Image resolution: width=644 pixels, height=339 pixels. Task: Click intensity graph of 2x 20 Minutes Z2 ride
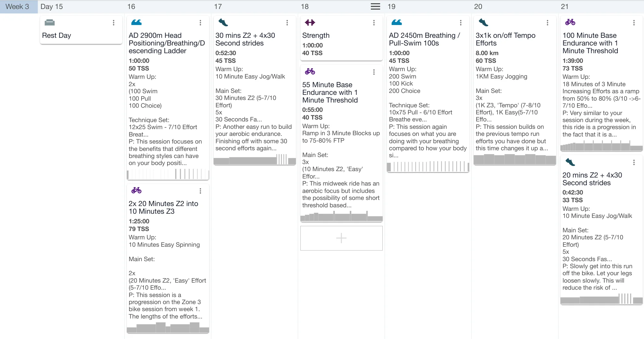point(168,327)
